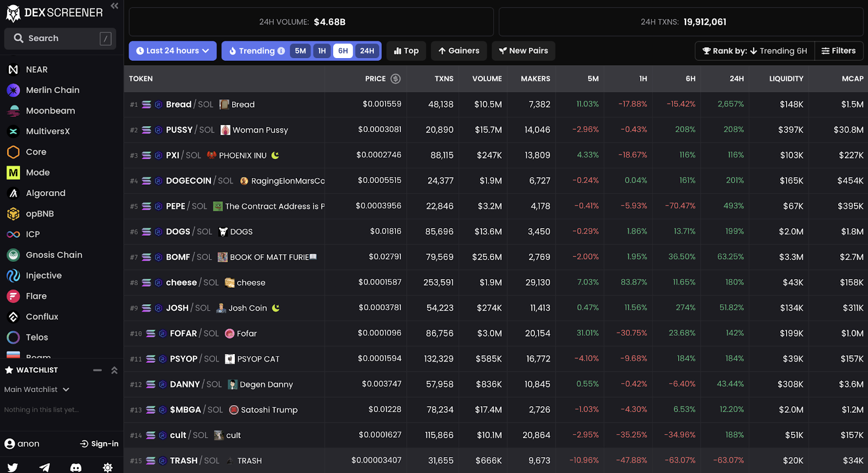Click the 2,657% 24H change for Bread
This screenshot has height=473, width=868.
731,104
